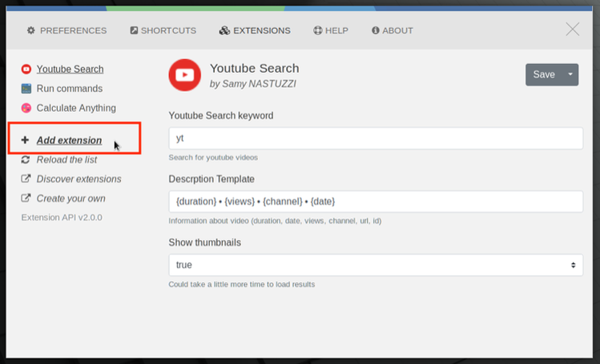Open the Save button dropdown arrow

coord(570,74)
